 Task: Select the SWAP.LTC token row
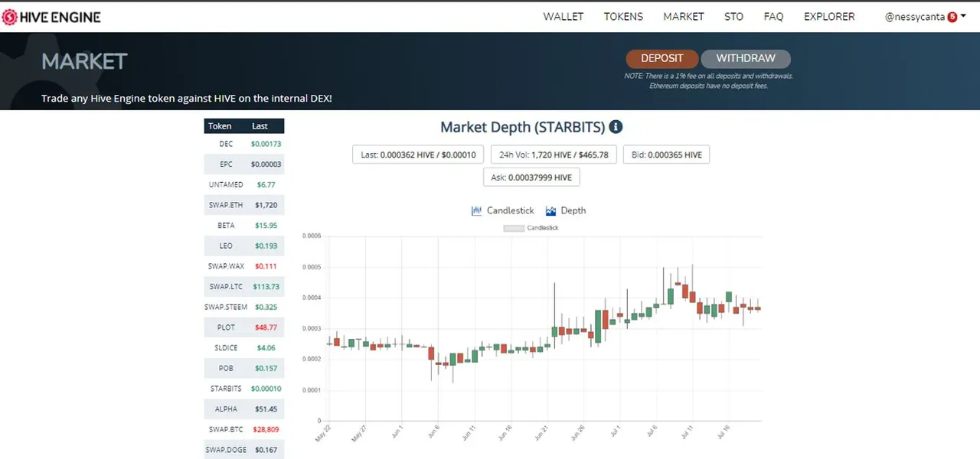point(244,287)
